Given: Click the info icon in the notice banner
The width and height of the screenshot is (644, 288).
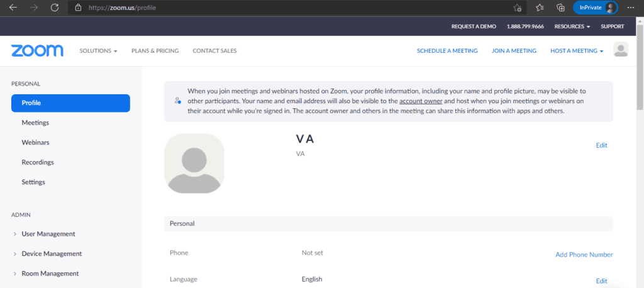Looking at the screenshot, I should click(x=177, y=100).
